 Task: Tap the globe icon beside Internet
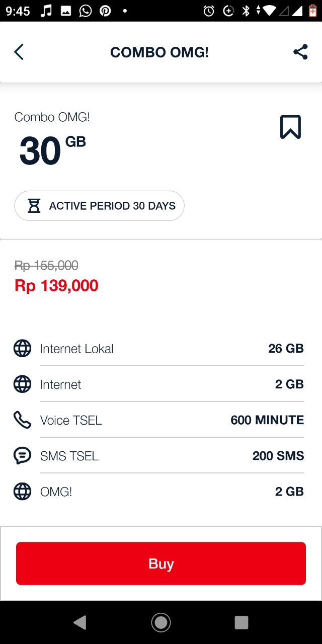coord(22,384)
